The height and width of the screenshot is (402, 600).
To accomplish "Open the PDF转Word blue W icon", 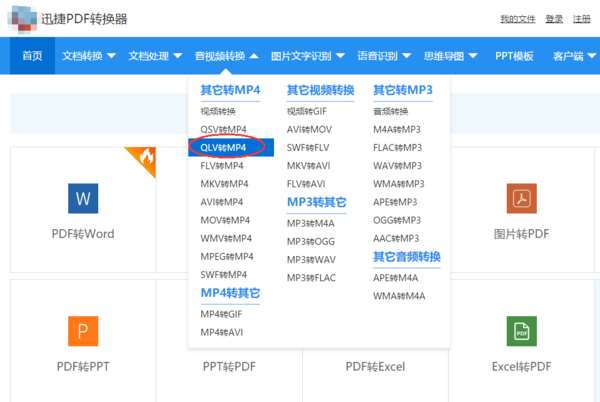I will 83,198.
